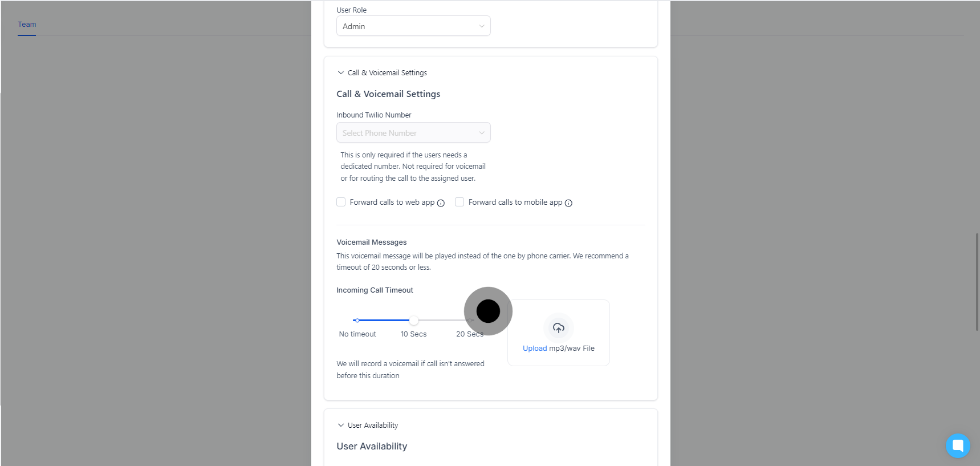
Task: Click the Select Phone Number dropdown arrow
Action: click(482, 133)
